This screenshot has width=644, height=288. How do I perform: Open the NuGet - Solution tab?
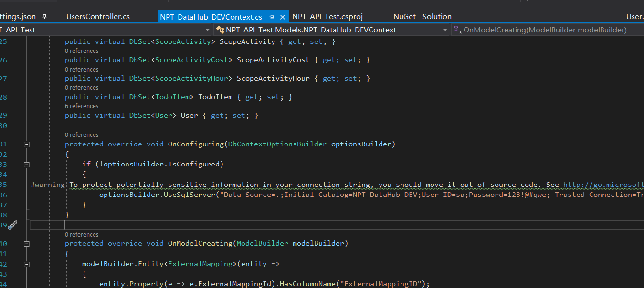pos(422,17)
